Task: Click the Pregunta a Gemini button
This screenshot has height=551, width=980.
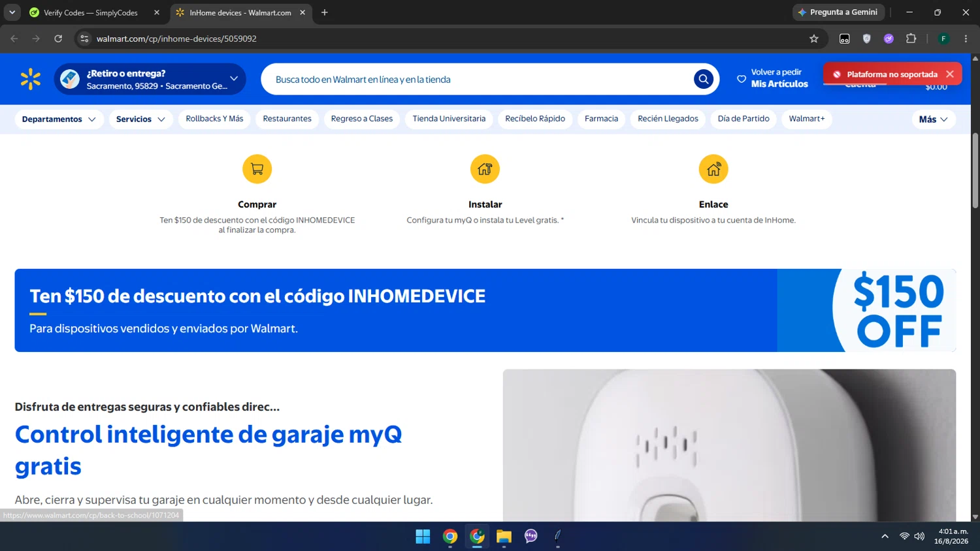Action: pyautogui.click(x=839, y=12)
